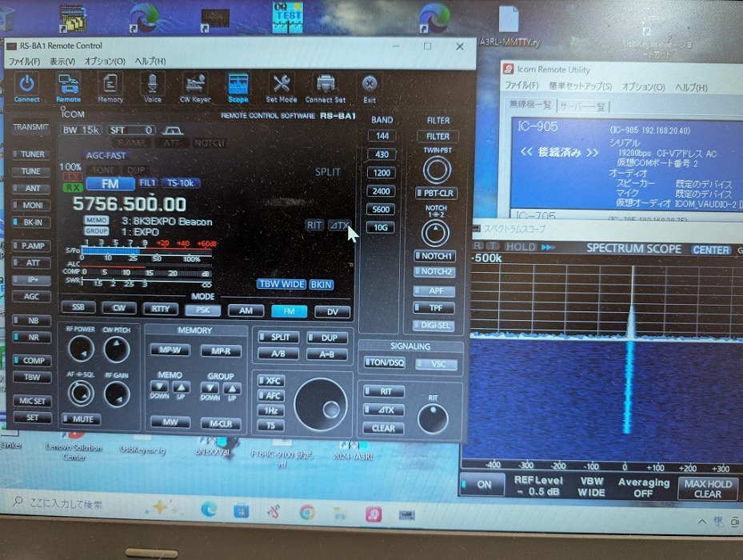
Task: Open Set Mode tools icon
Action: [282, 86]
